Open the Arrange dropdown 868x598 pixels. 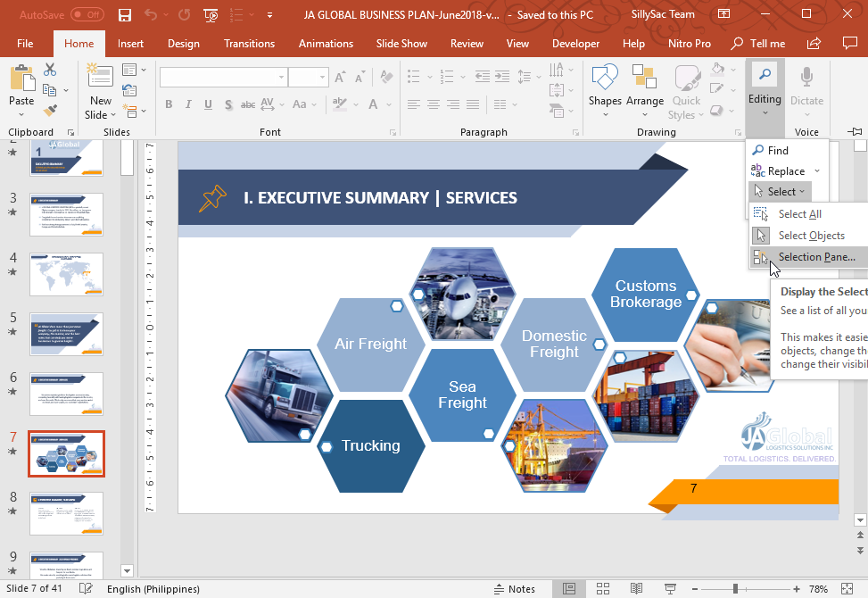[x=644, y=101]
